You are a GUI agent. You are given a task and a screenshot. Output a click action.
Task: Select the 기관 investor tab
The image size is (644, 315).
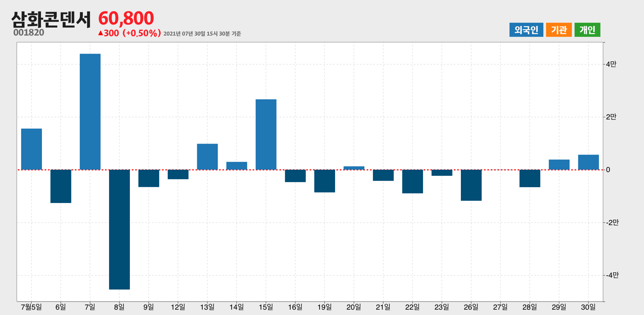(559, 30)
